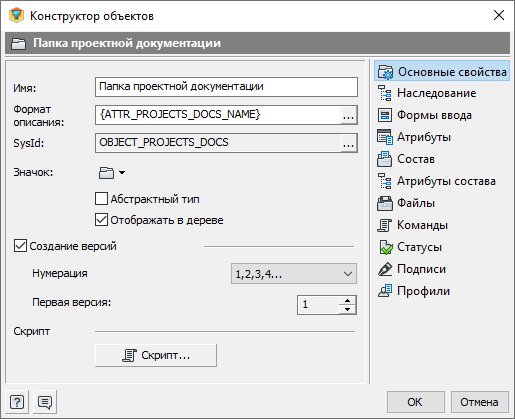Open the help question mark icon
Image resolution: width=515 pixels, height=419 pixels.
(x=17, y=402)
